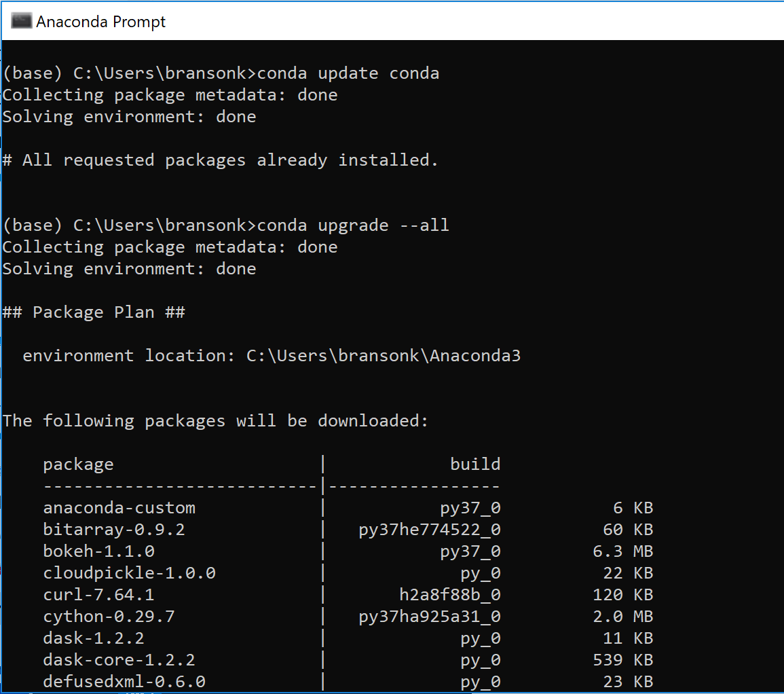Image resolution: width=784 pixels, height=694 pixels.
Task: Click the 22 KB size for cloudpickle
Action: [628, 573]
